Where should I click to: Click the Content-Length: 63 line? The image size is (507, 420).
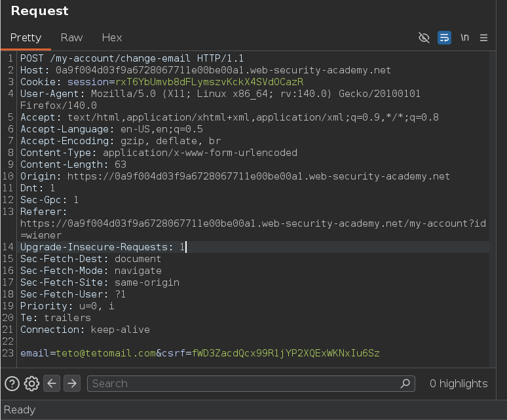point(73,164)
